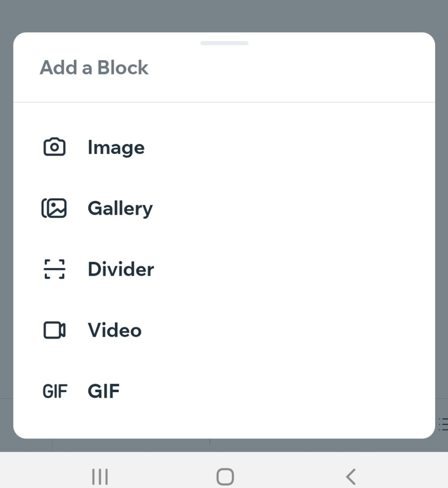Tap blank sheet area beneath GIF row
The height and width of the screenshot is (488, 448).
tap(224, 422)
